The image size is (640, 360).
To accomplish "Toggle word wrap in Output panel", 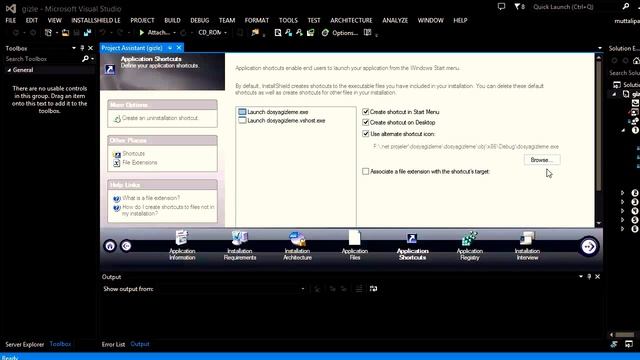I will 373,289.
